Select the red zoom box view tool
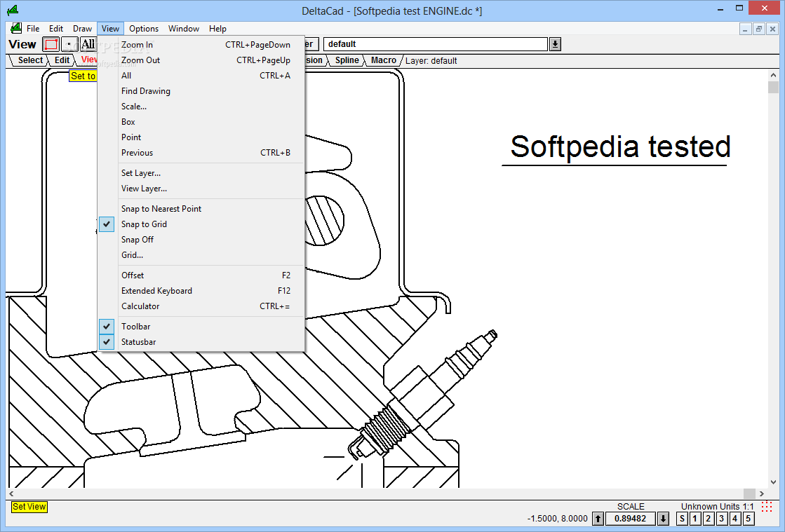Viewport: 785px width, 532px height. pyautogui.click(x=51, y=44)
